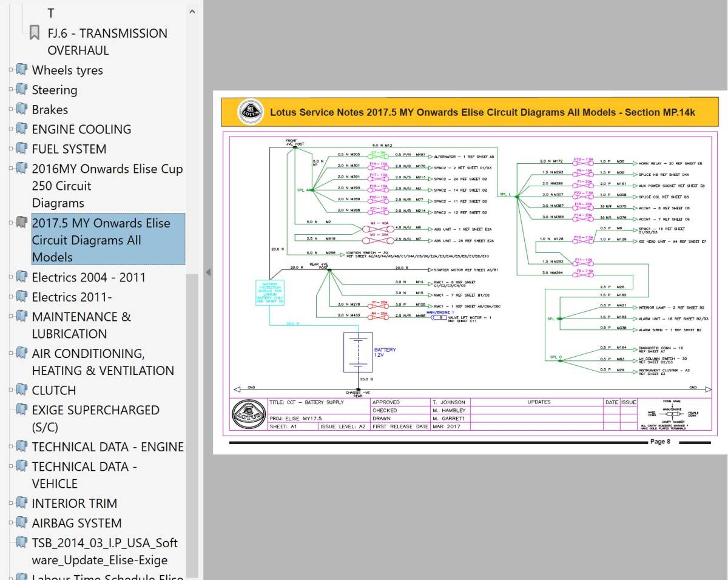Open the FJ.6 Transmission Overhaul bookmark
Image resolution: width=728 pixels, height=580 pixels.
(x=107, y=42)
